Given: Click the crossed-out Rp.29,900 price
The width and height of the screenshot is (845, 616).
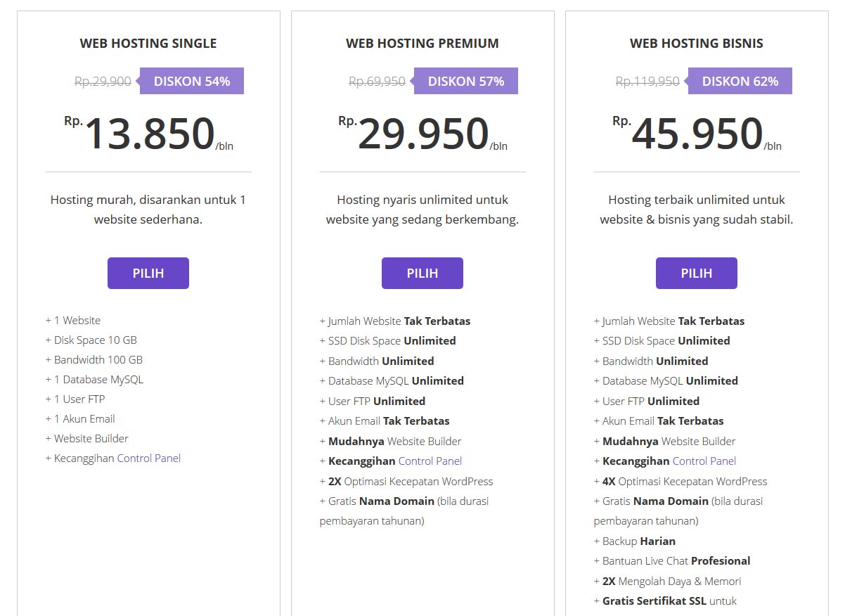Looking at the screenshot, I should coord(103,82).
